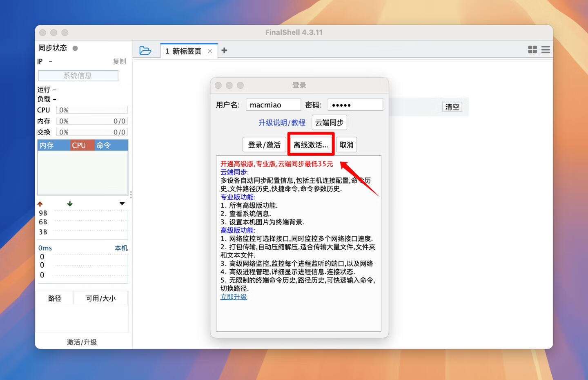Open the 升级说明/教程 link
This screenshot has width=588, height=380.
(x=282, y=123)
